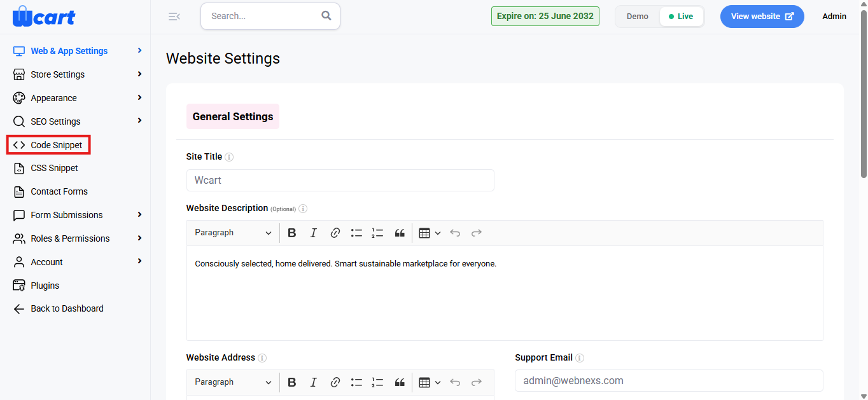Image resolution: width=868 pixels, height=400 pixels.
Task: Click the Wcart logo
Action: (x=43, y=17)
